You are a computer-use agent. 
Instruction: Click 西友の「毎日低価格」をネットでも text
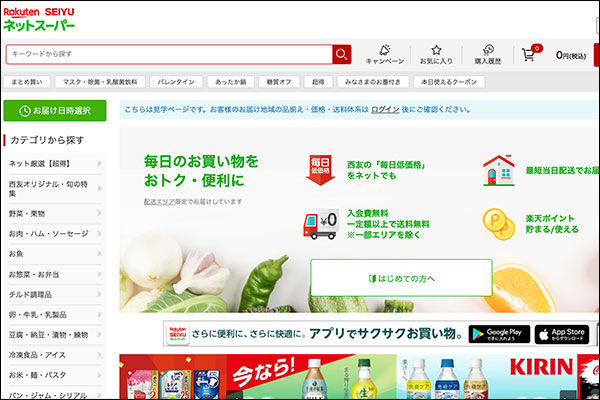[x=386, y=170]
